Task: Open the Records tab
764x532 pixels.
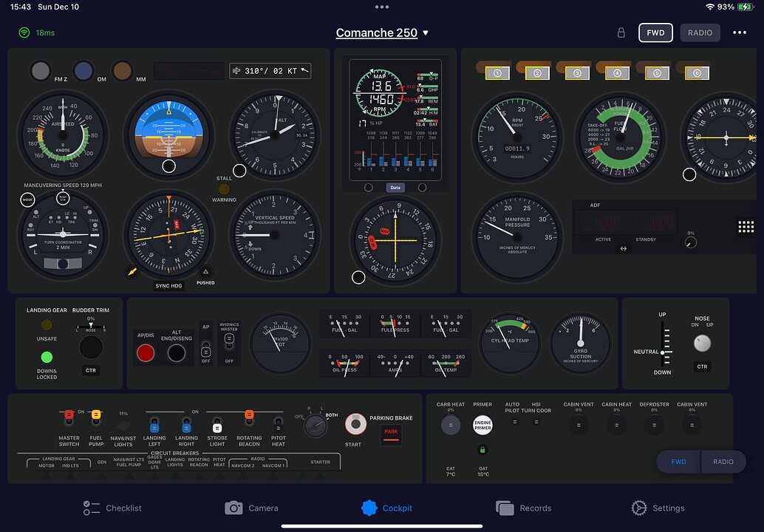Action: coord(523,508)
